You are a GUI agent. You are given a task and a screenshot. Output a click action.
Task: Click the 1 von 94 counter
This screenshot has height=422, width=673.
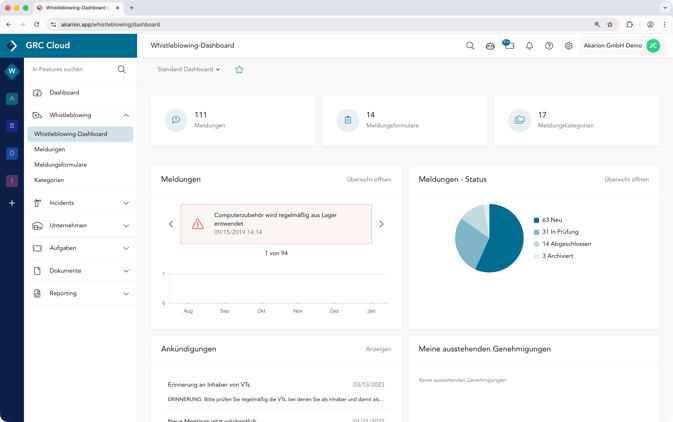click(x=276, y=253)
